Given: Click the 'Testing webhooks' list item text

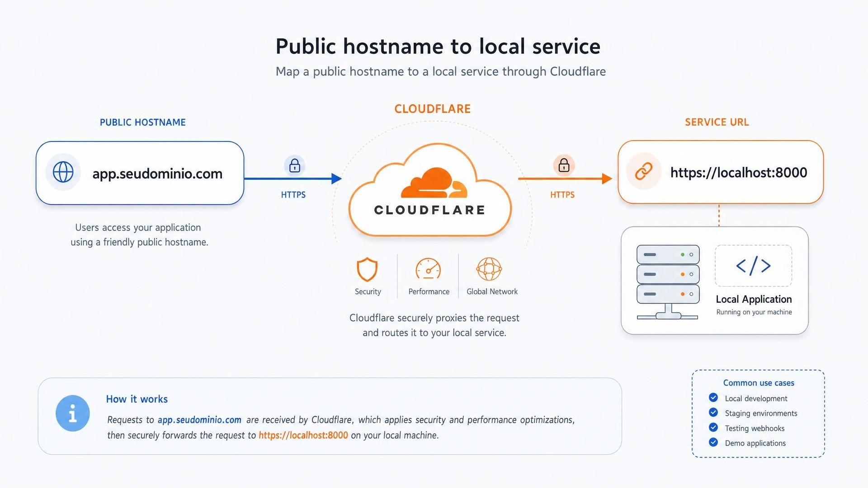Looking at the screenshot, I should point(755,428).
